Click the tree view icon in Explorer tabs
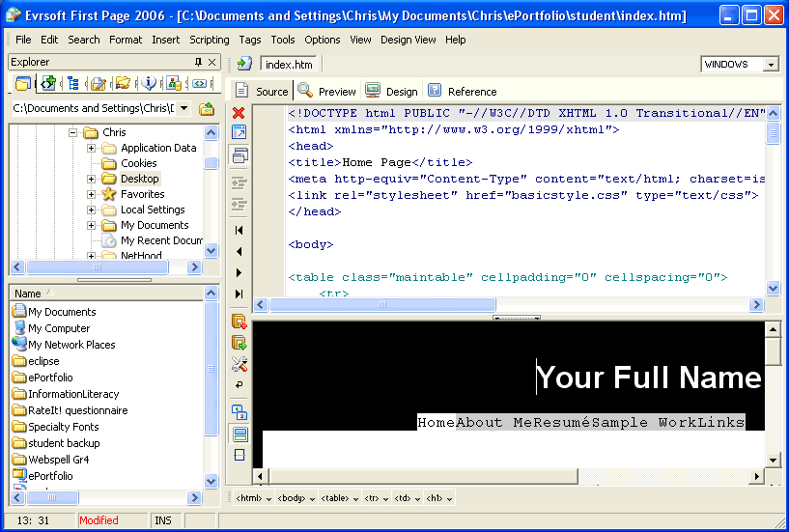The height and width of the screenshot is (532, 789). (x=72, y=84)
